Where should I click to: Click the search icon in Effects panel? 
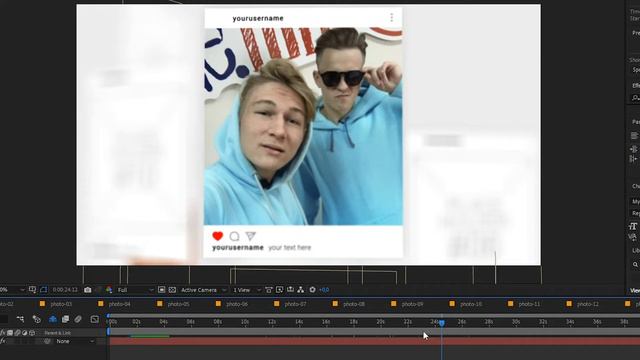(635, 98)
